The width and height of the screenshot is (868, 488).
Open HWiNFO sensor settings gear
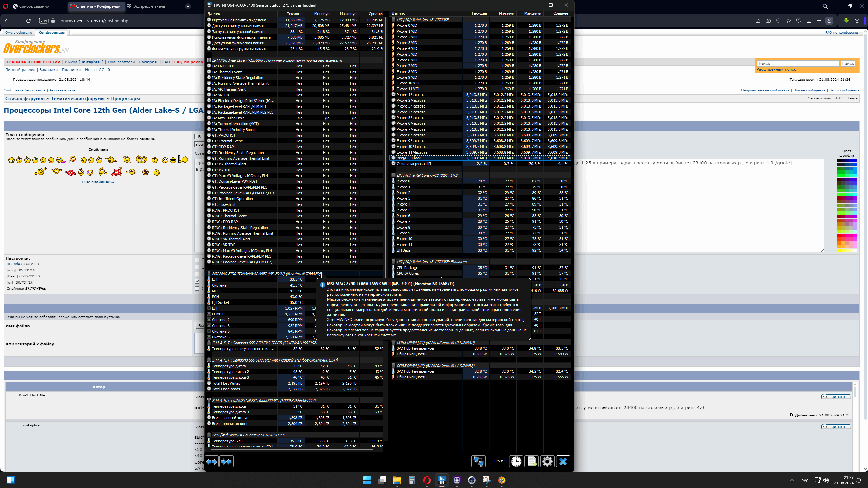[x=547, y=462]
